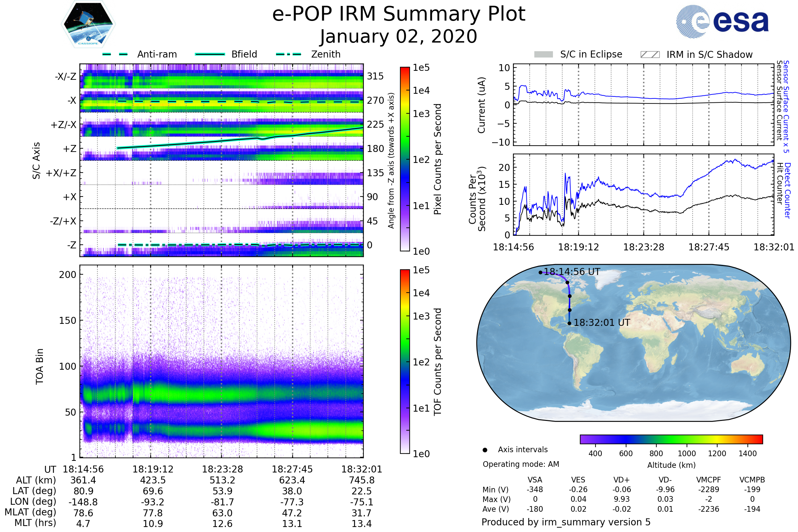
Task: Click the TOF Counts per Second colorbar
Action: tap(405, 362)
